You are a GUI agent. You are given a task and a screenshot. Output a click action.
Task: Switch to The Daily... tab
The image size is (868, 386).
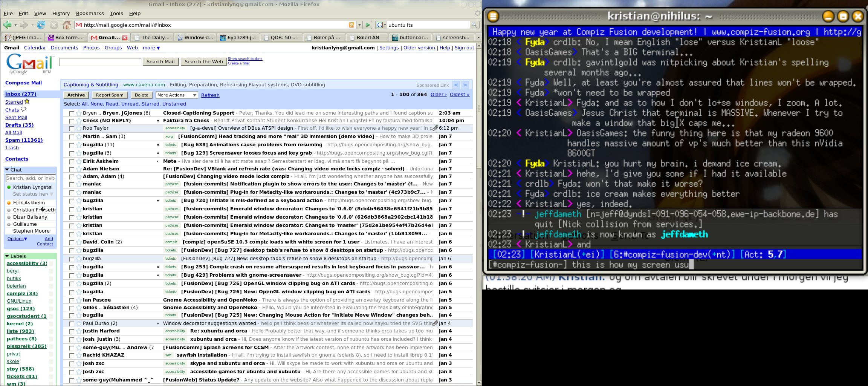(x=152, y=37)
